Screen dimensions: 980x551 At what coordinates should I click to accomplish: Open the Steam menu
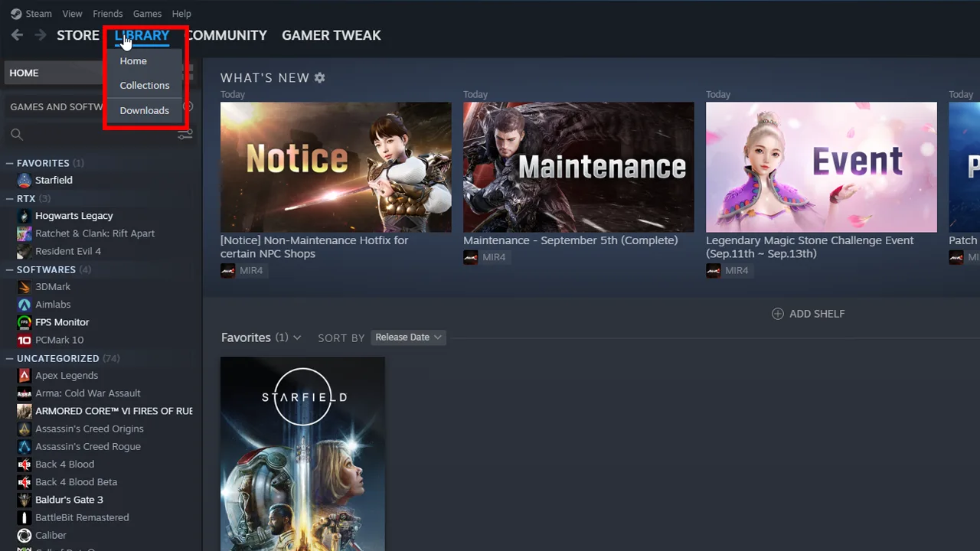38,14
